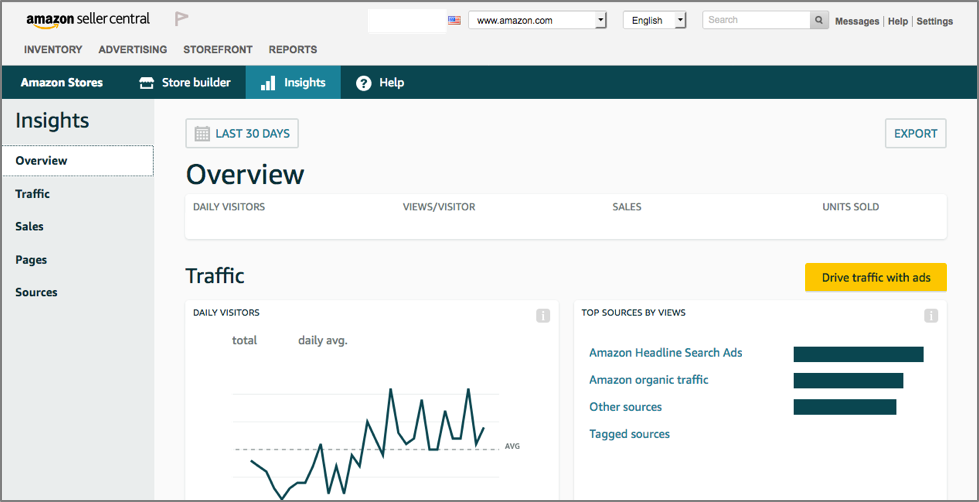Click the flag icon beside Seller Central logo
Viewport: 979px width, 502px height.
coord(182,19)
